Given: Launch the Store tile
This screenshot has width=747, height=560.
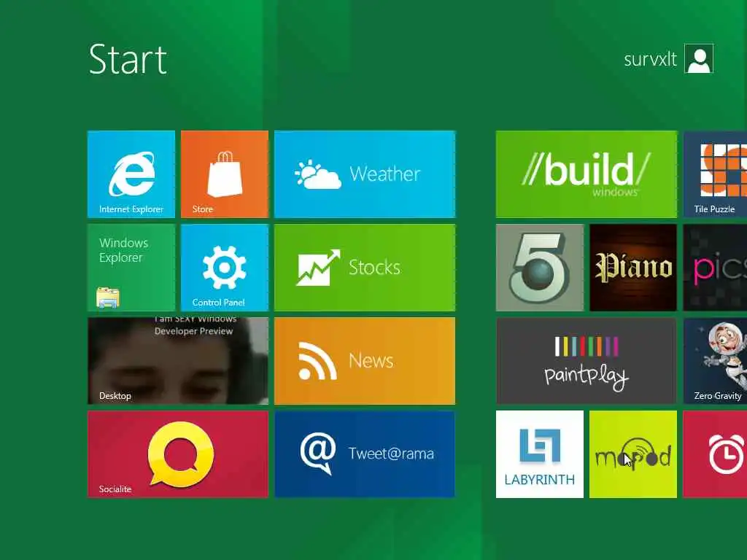Looking at the screenshot, I should point(225,174).
